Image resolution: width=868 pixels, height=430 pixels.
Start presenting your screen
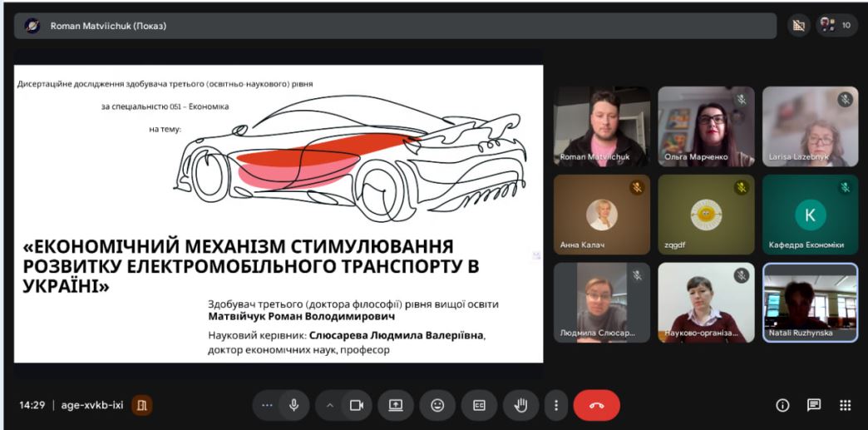pyautogui.click(x=396, y=405)
